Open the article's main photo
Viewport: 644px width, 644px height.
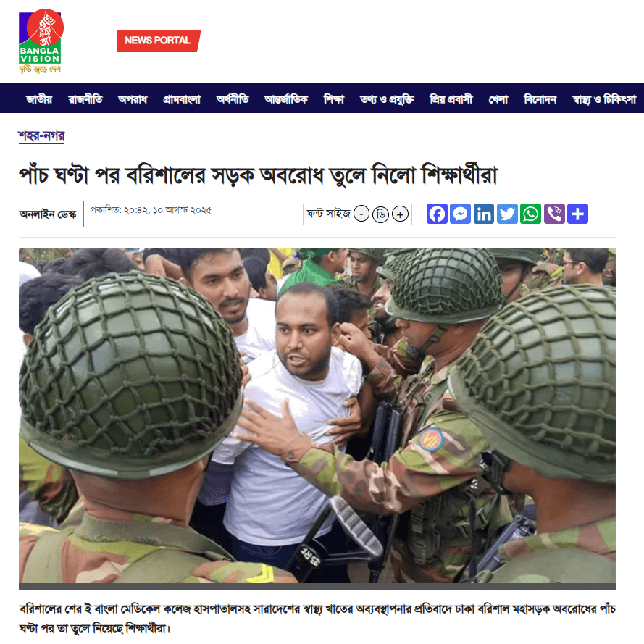click(317, 415)
